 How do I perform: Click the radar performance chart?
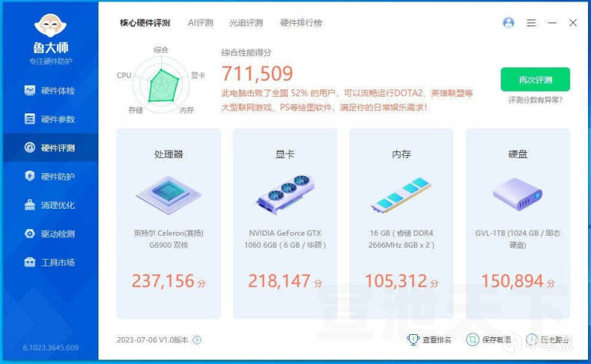click(161, 84)
